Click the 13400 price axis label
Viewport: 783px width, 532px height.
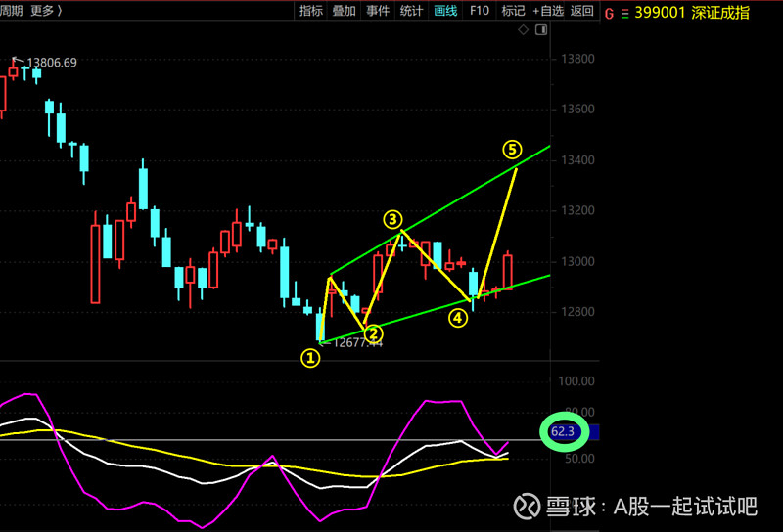577,160
